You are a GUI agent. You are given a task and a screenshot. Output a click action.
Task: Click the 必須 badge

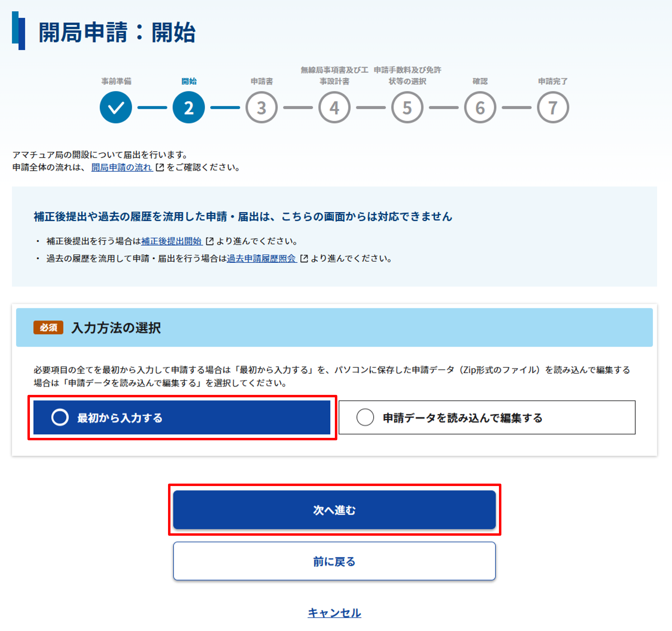48,327
